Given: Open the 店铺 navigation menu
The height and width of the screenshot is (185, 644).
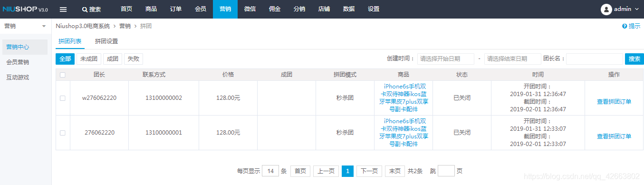Looking at the screenshot, I should pyautogui.click(x=324, y=9).
